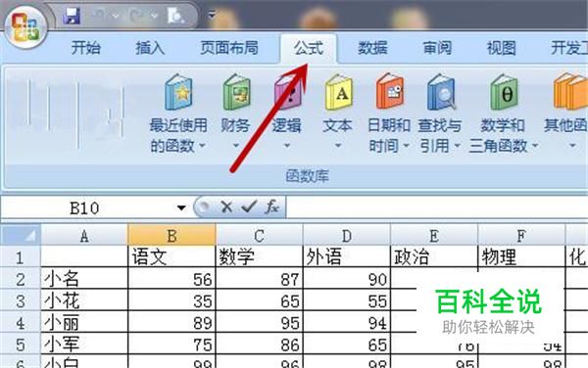
Task: Select column F header
Action: click(x=521, y=236)
